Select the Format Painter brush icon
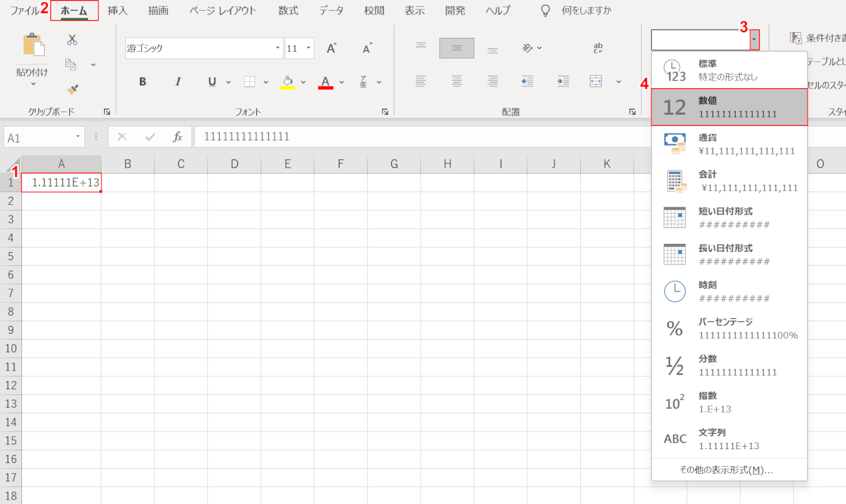The image size is (846, 504). (x=72, y=89)
